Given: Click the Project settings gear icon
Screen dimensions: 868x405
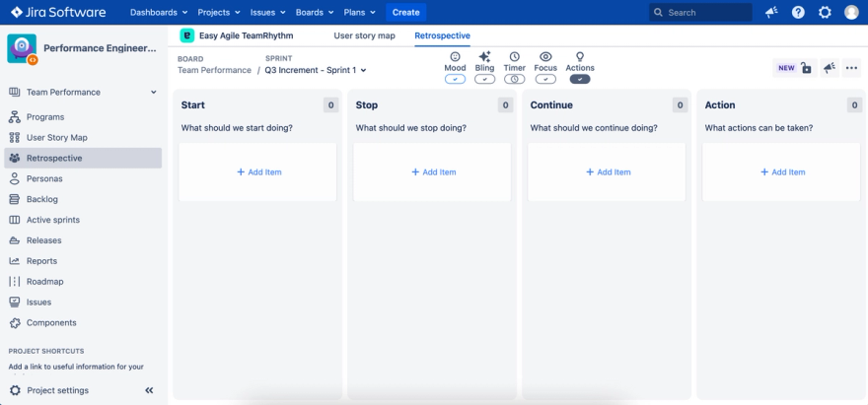Looking at the screenshot, I should [x=16, y=390].
